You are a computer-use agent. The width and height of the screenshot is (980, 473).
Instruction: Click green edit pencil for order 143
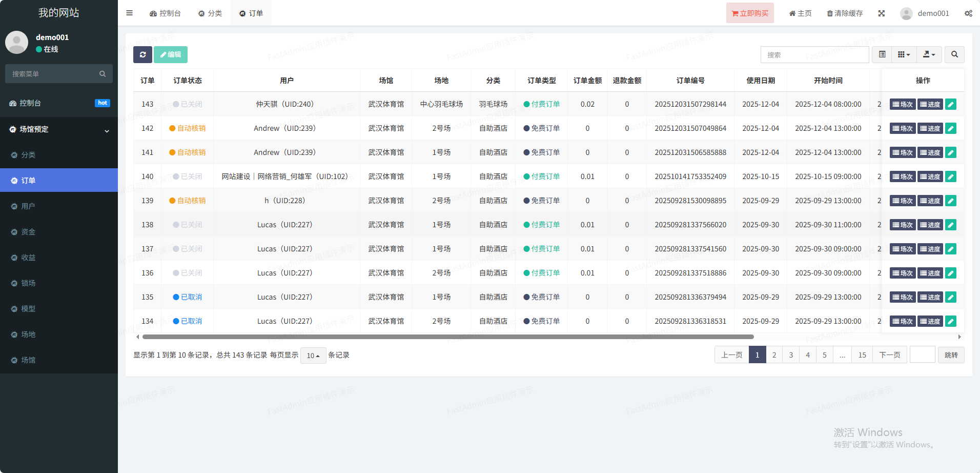[950, 105]
